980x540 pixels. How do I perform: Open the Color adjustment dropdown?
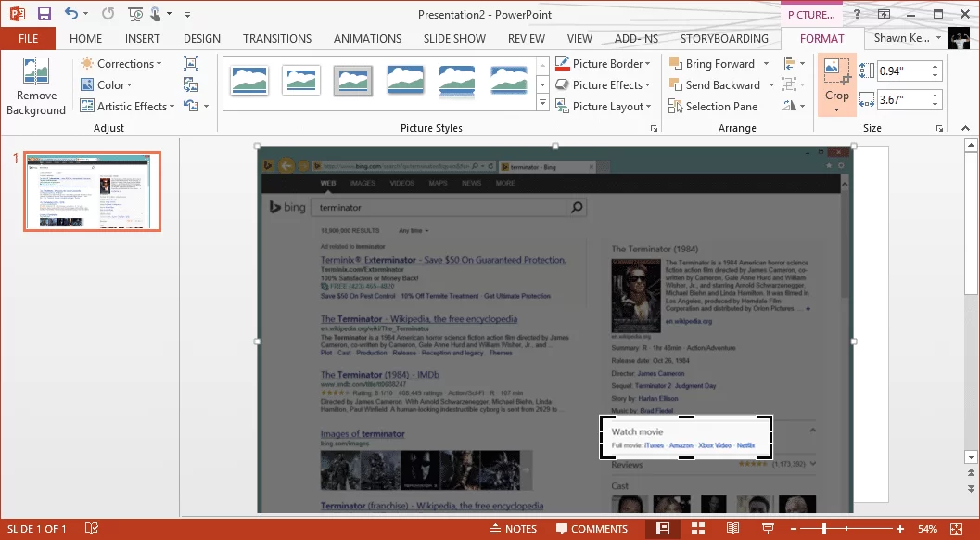(x=107, y=85)
